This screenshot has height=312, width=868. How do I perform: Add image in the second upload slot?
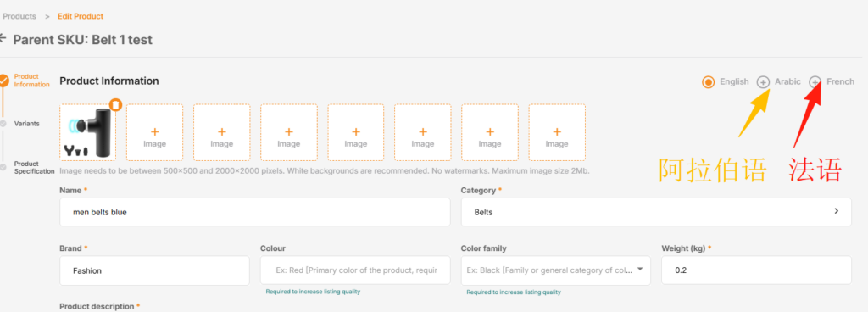(x=154, y=133)
